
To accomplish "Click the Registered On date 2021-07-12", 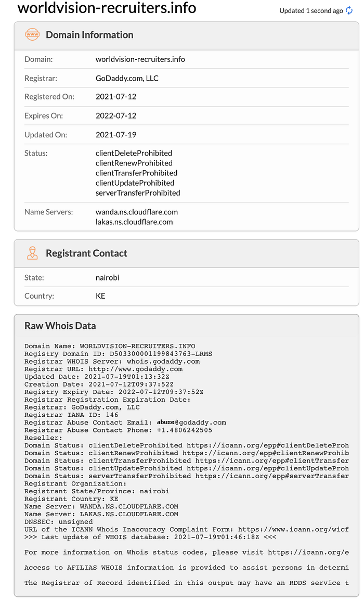I will (116, 97).
